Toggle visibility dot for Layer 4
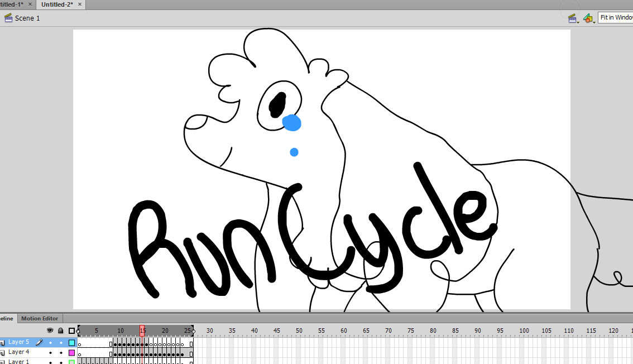The image size is (633, 364). [x=50, y=352]
